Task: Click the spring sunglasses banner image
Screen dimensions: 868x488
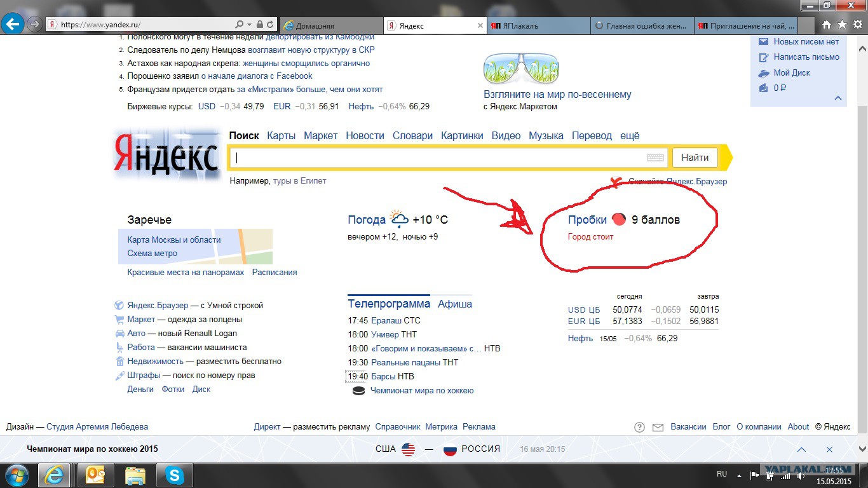Action: 521,68
